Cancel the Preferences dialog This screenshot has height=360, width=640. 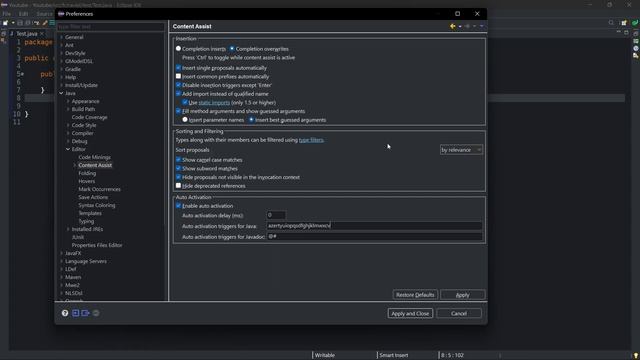click(459, 313)
